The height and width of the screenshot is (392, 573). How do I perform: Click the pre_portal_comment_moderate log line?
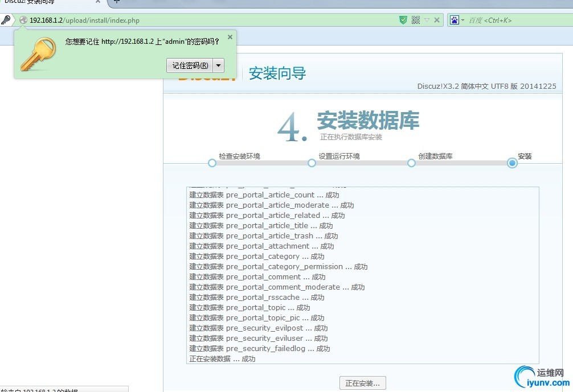[277, 287]
